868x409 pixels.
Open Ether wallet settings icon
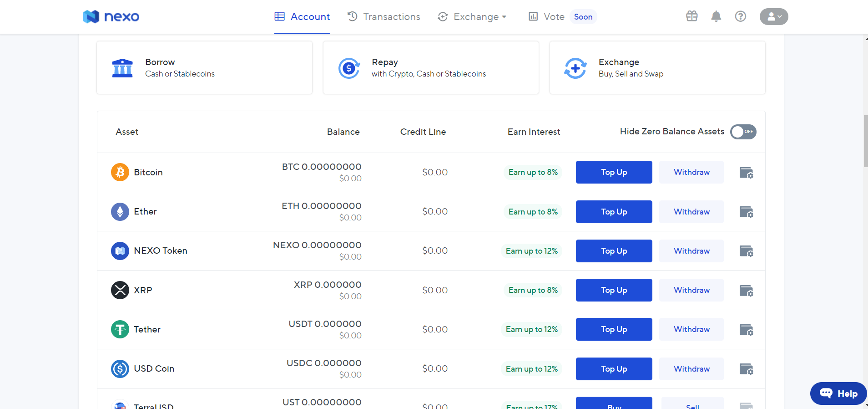(747, 212)
